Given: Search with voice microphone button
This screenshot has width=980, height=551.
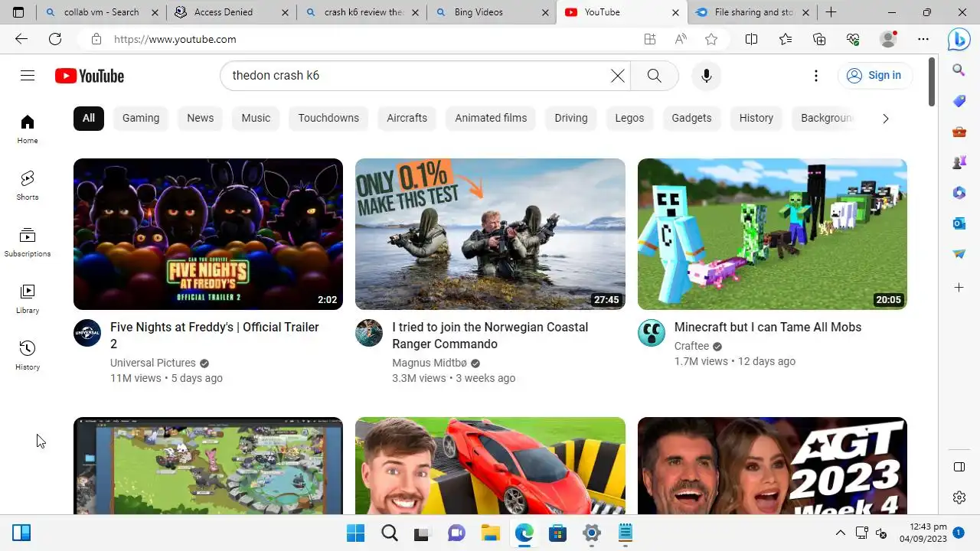Looking at the screenshot, I should (706, 76).
